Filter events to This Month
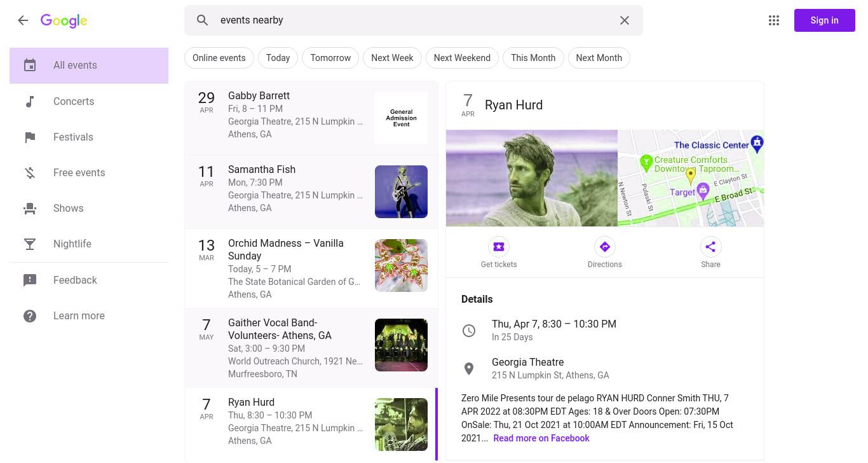 (x=533, y=58)
